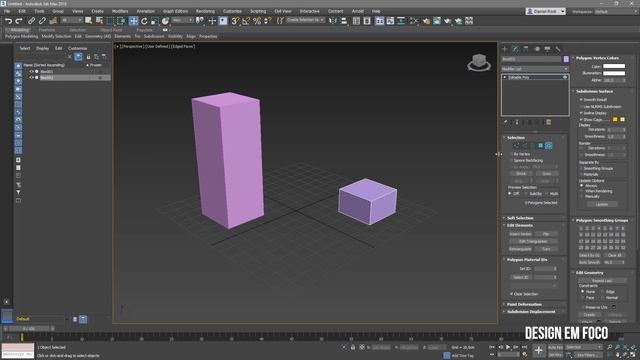This screenshot has width=640, height=360.
Task: Enable the Ignore Backfacing checkbox
Action: point(511,160)
